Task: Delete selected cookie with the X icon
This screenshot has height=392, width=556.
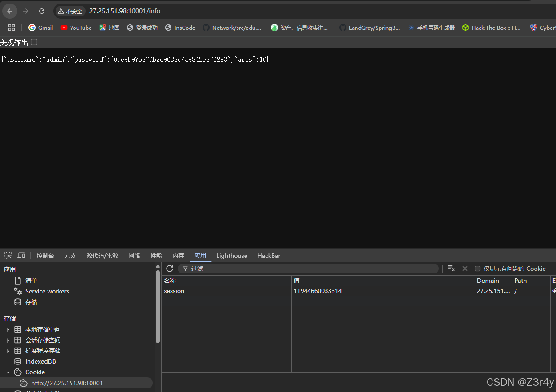Action: [x=465, y=269]
